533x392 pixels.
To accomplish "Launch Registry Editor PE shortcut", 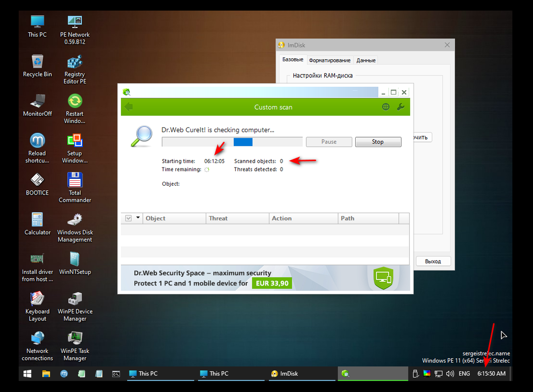I will pyautogui.click(x=75, y=70).
